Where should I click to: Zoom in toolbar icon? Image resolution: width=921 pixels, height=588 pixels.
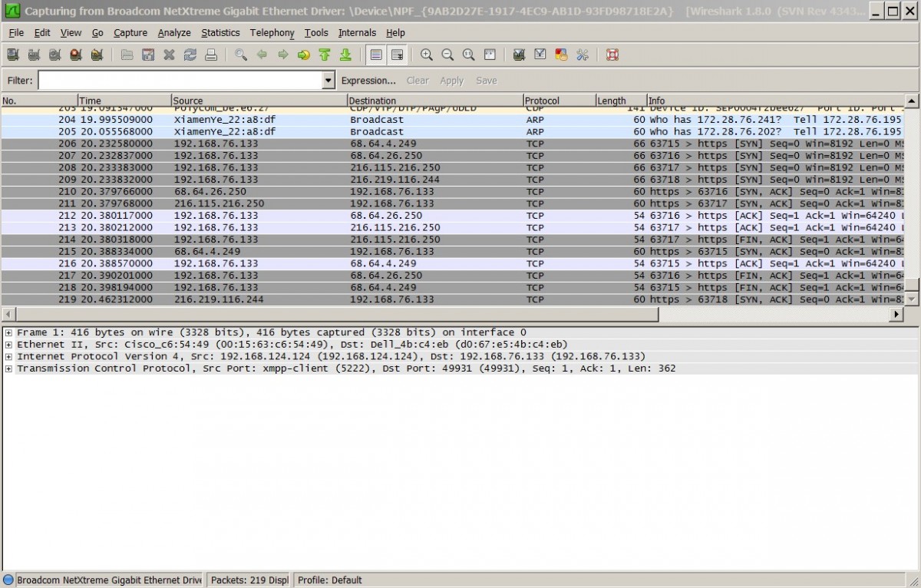point(427,55)
